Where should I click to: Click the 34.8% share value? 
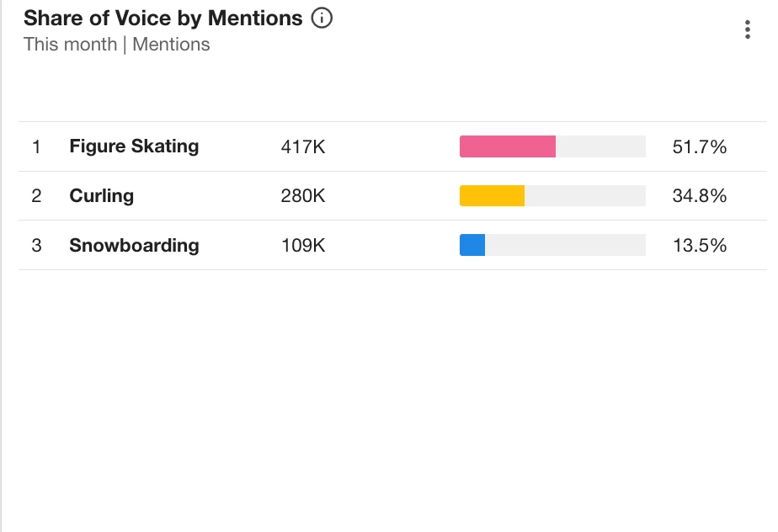click(x=699, y=196)
